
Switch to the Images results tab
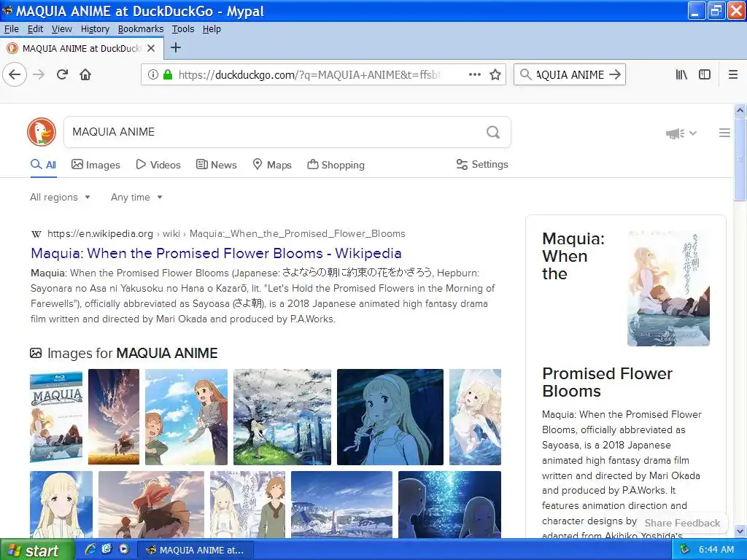[96, 165]
